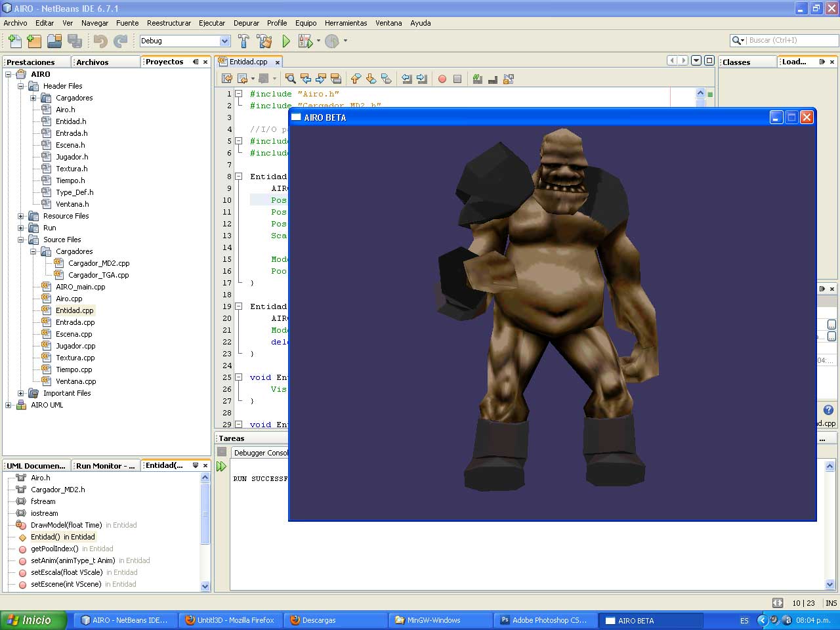840x630 pixels.
Task: Open the Debug configuration dropdown
Action: pos(224,41)
